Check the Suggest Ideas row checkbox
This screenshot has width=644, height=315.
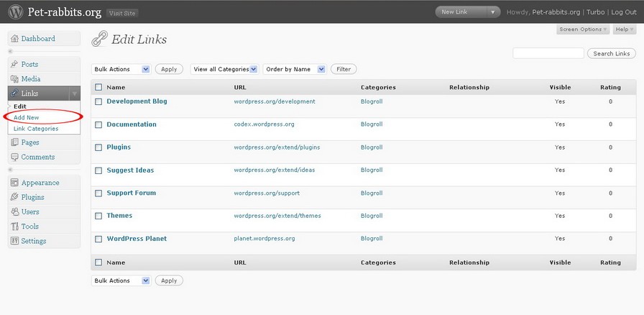point(98,170)
